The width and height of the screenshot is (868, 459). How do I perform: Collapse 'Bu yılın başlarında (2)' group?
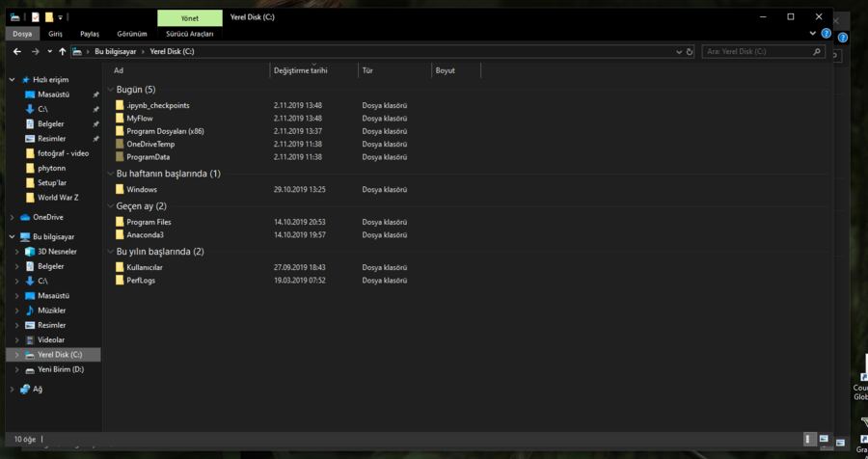point(111,252)
